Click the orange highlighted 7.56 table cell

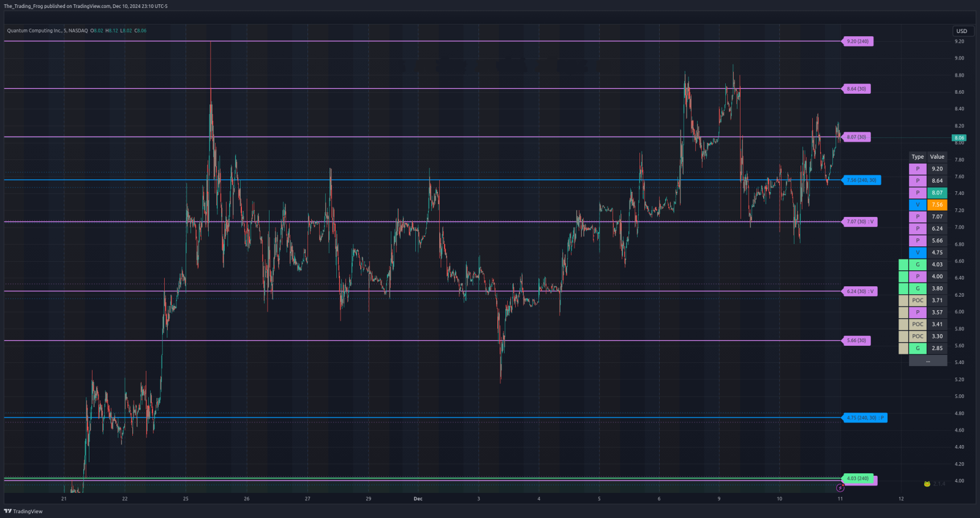pyautogui.click(x=937, y=205)
